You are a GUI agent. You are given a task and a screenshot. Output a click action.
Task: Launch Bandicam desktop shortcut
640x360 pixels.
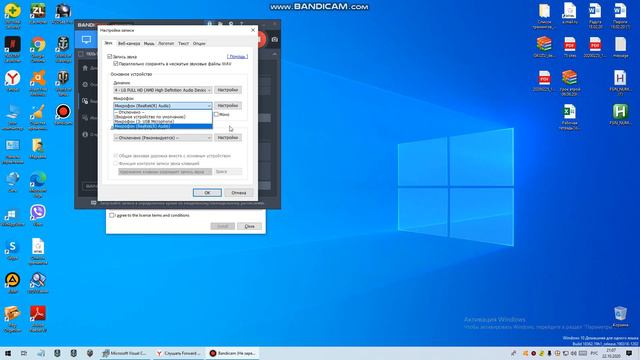pos(63,114)
